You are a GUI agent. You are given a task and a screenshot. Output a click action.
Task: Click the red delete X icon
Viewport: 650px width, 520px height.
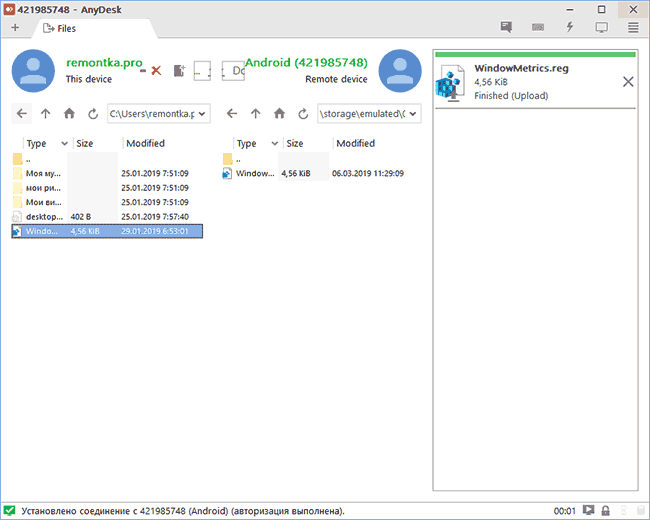(156, 72)
